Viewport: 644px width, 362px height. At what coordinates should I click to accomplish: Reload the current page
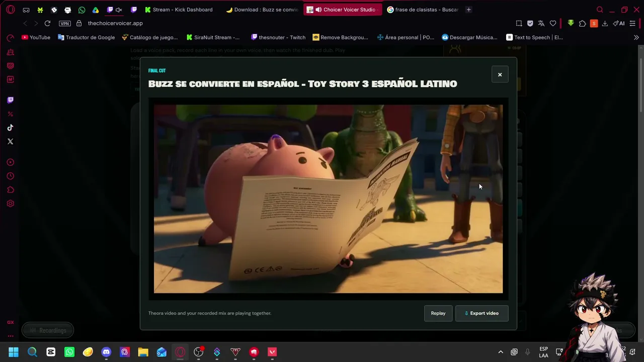tap(47, 23)
